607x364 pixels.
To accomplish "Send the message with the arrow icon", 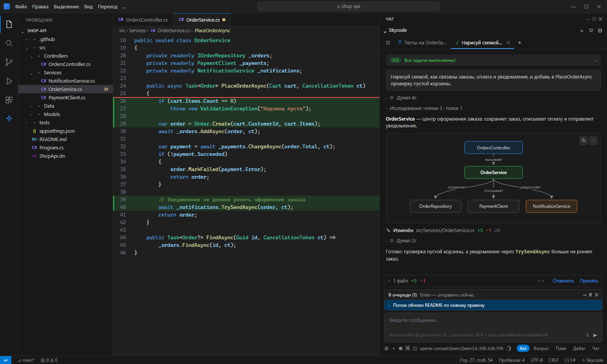I will 595,335.
